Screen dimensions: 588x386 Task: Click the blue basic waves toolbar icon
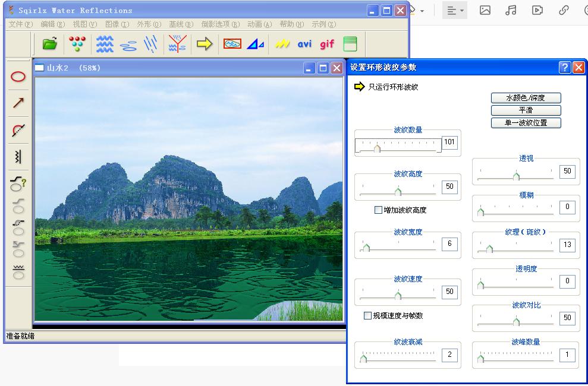[x=105, y=44]
